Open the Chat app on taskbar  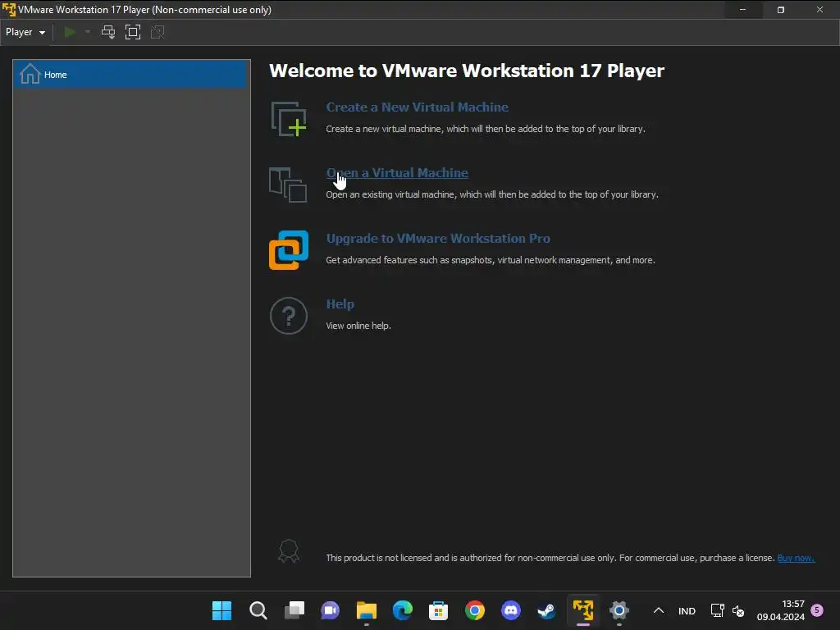pyautogui.click(x=330, y=610)
